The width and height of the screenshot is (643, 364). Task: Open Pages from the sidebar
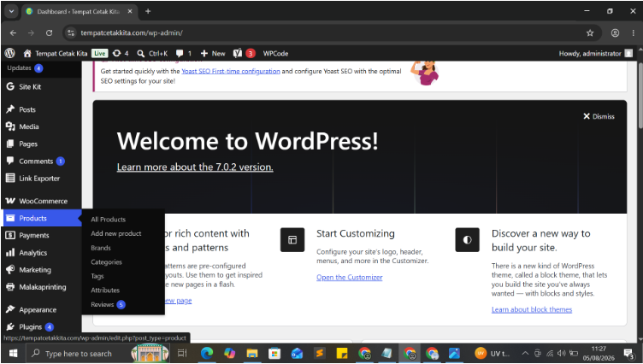click(28, 144)
